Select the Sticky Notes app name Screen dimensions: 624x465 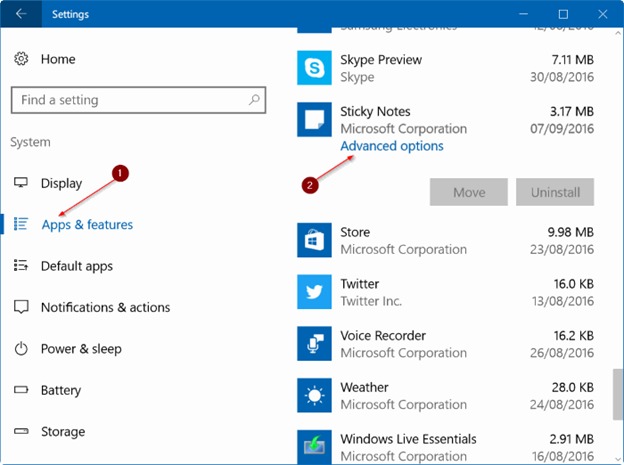[x=375, y=111]
